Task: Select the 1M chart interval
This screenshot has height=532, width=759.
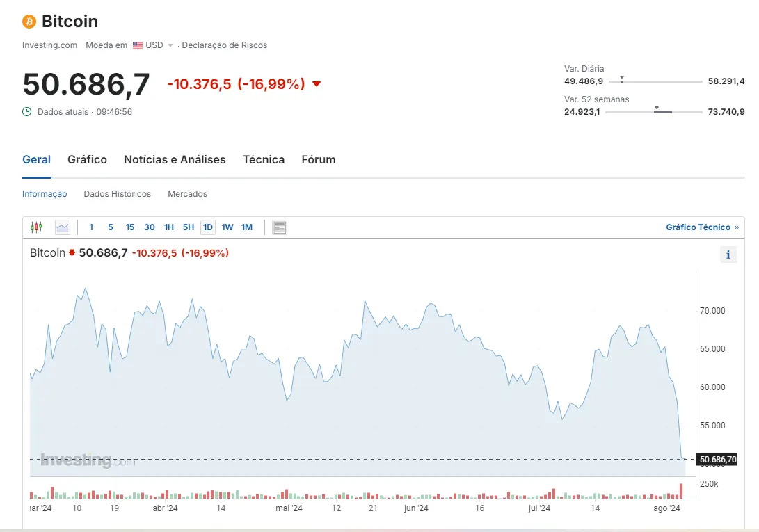Action: point(247,227)
